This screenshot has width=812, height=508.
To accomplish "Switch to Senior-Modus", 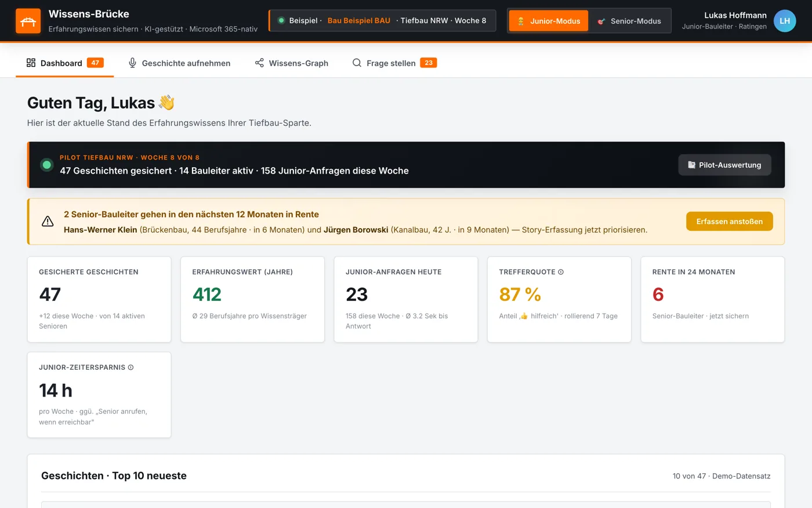I will click(x=629, y=21).
